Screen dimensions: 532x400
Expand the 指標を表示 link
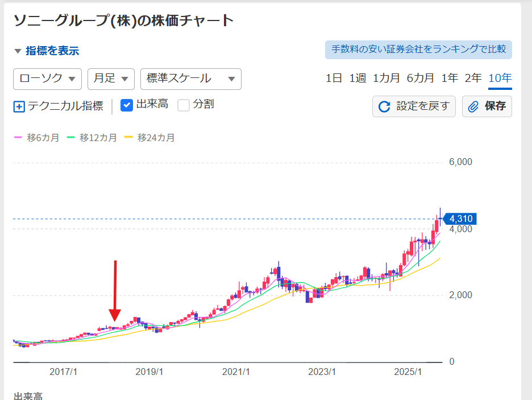tap(52, 51)
